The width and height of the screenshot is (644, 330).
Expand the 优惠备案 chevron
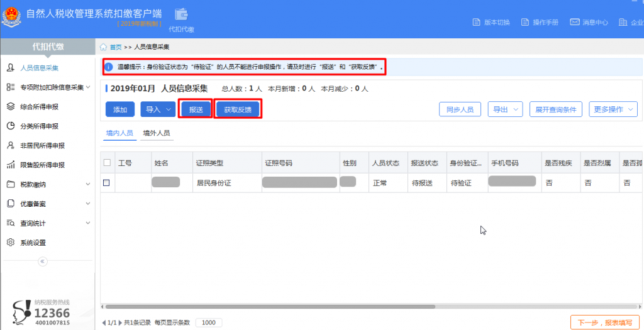tap(88, 204)
